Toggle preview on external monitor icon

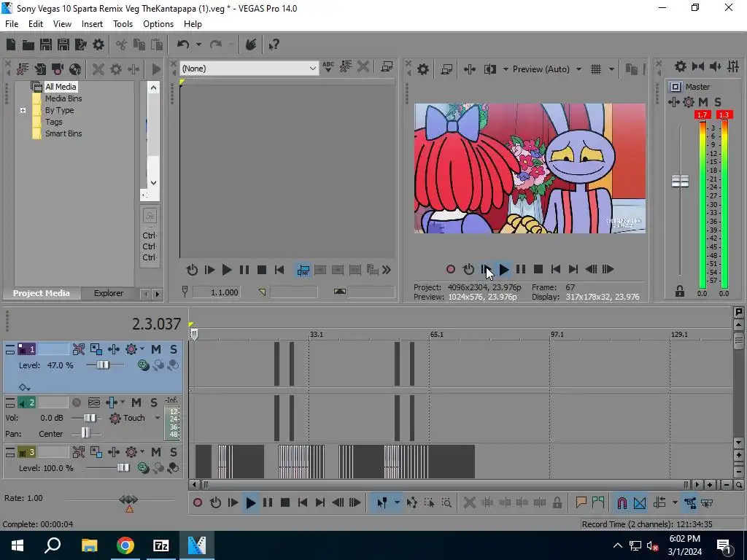[x=447, y=69]
